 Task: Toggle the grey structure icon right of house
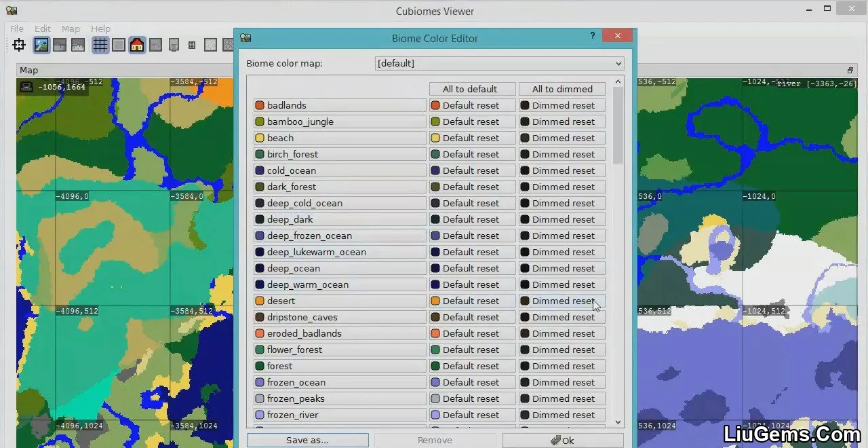[155, 45]
